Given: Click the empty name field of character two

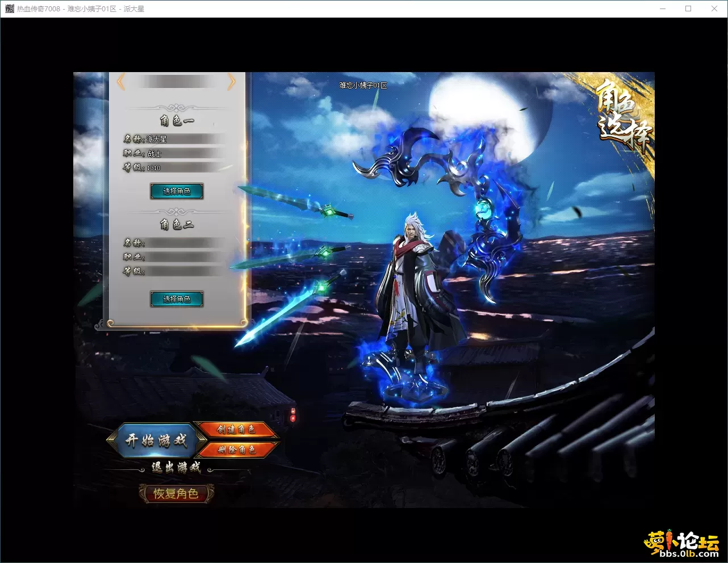Looking at the screenshot, I should click(x=186, y=243).
